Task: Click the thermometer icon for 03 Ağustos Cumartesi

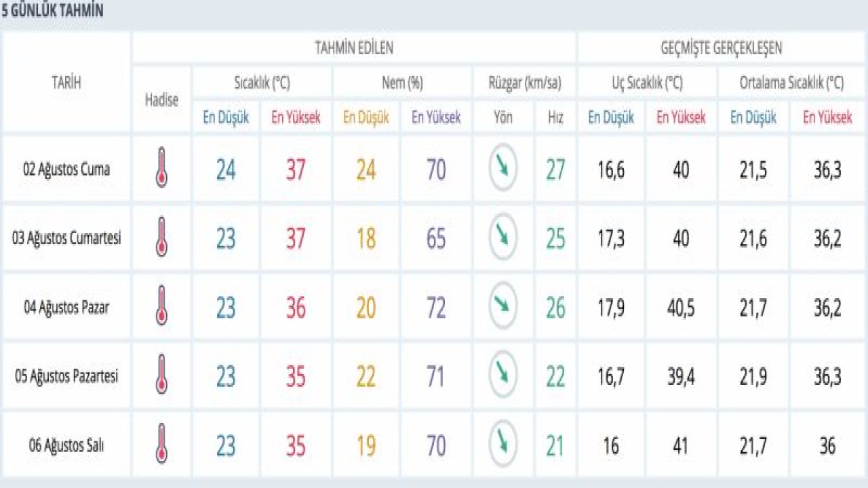Action: (161, 238)
